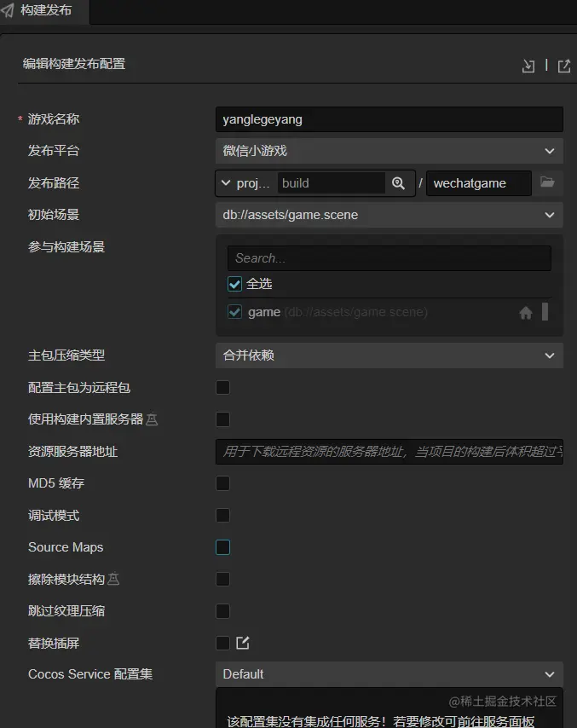Open 发布平台 dropdown showing 微信小游戏
The width and height of the screenshot is (577, 728).
[389, 151]
